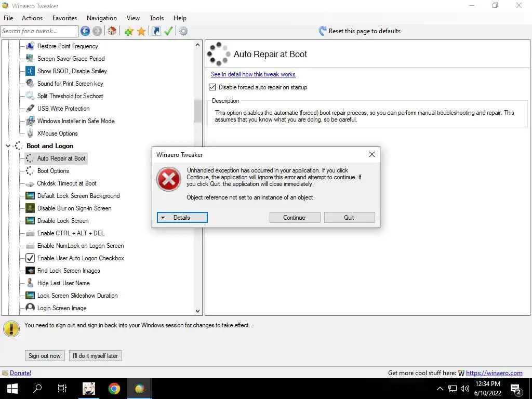Collapse the Boot and Logon category
Image resolution: width=532 pixels, height=399 pixels.
(x=8, y=146)
